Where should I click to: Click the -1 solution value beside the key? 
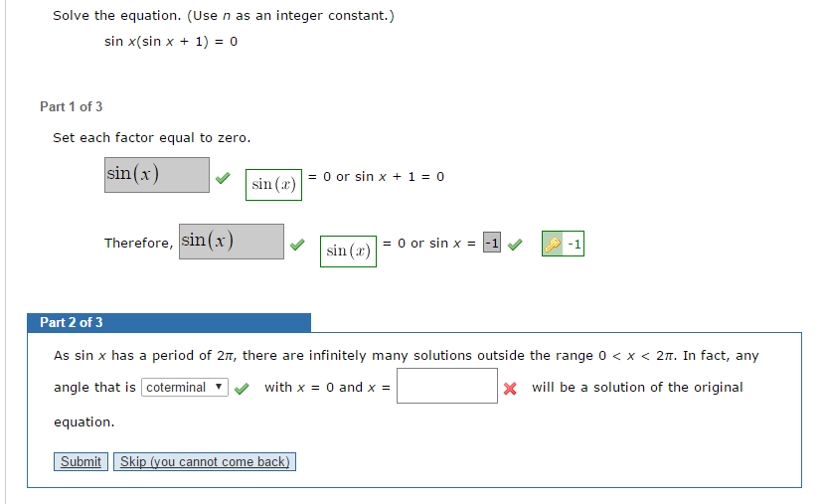(575, 244)
